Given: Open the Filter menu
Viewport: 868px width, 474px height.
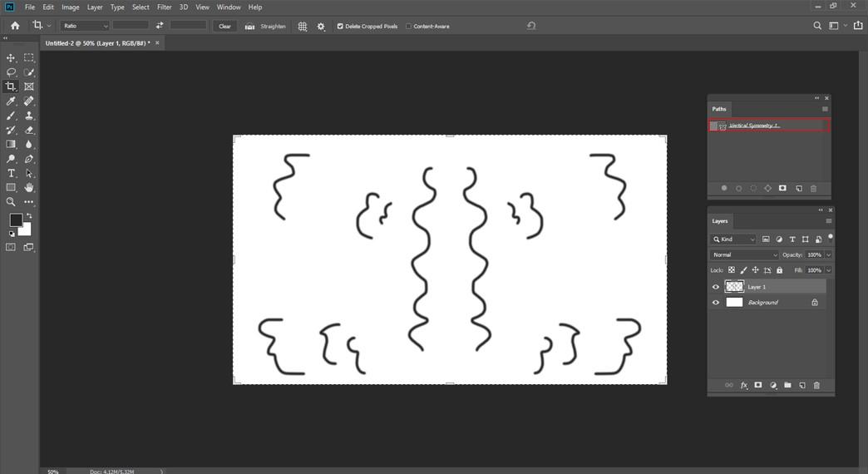Looking at the screenshot, I should pos(165,7).
